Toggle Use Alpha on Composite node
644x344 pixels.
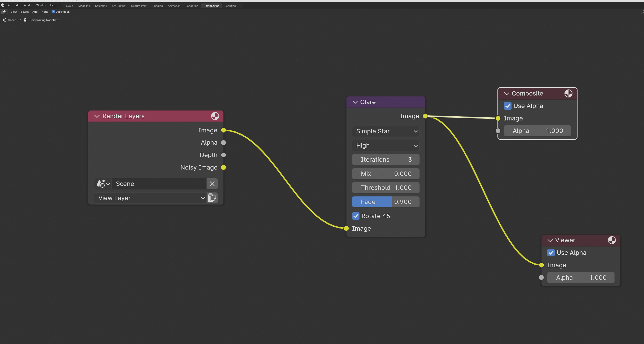[x=508, y=106]
